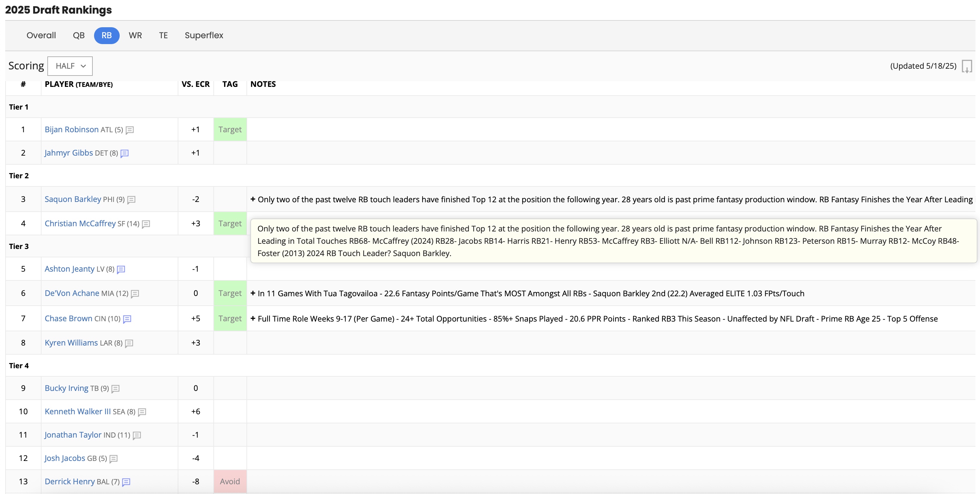
Task: Open Bijan Robinson player link
Action: coord(72,129)
